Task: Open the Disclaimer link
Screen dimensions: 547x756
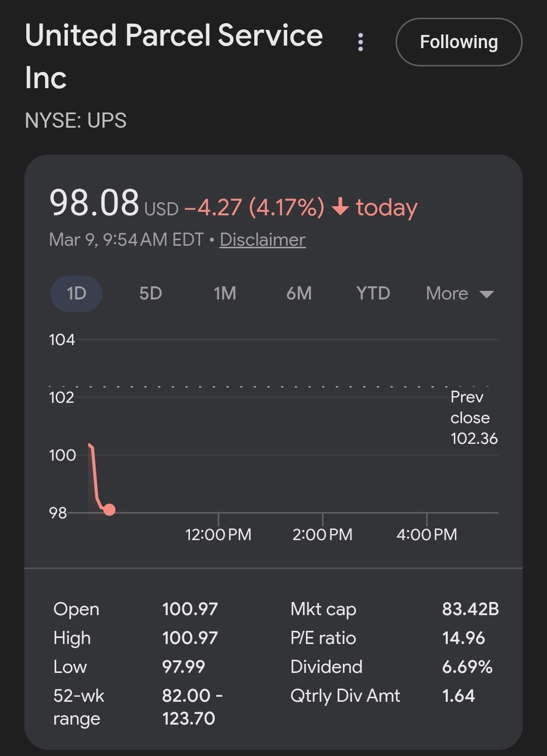Action: (262, 240)
